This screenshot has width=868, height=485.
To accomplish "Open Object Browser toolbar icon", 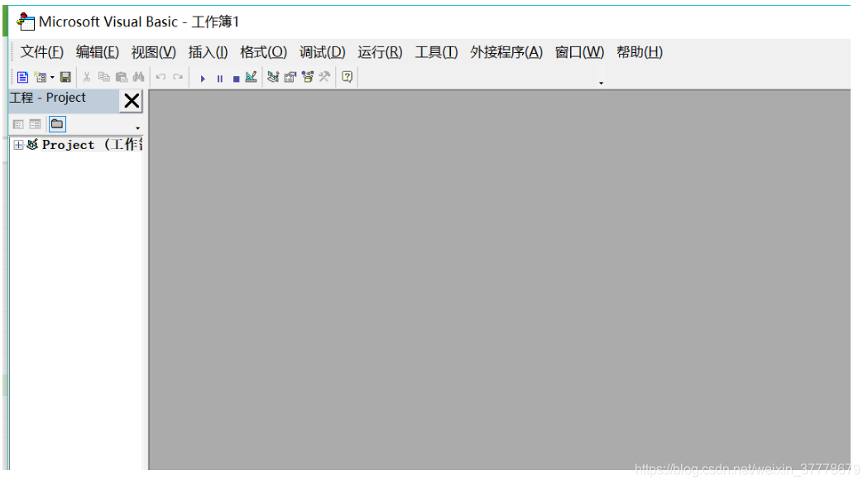I will (308, 77).
